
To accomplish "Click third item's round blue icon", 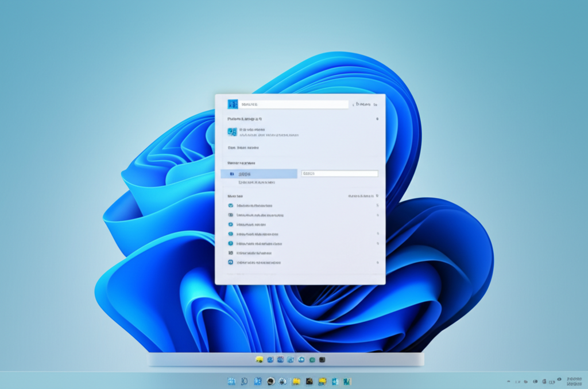I will 230,224.
